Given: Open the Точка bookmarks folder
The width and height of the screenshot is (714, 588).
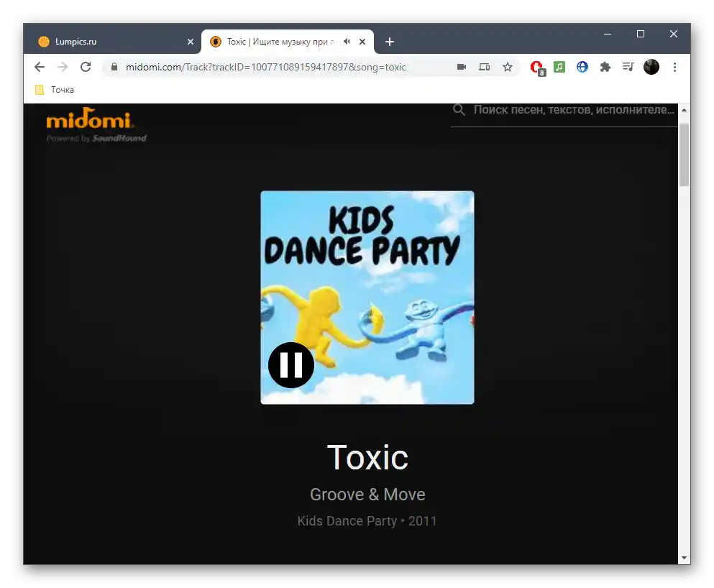Looking at the screenshot, I should pyautogui.click(x=55, y=90).
